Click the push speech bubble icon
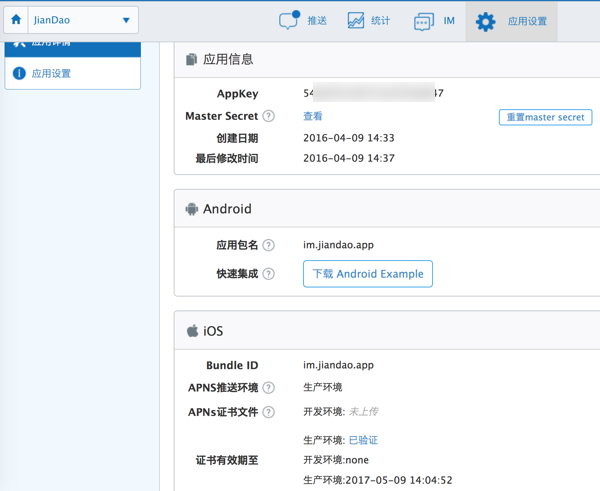The image size is (600, 491). (x=289, y=20)
